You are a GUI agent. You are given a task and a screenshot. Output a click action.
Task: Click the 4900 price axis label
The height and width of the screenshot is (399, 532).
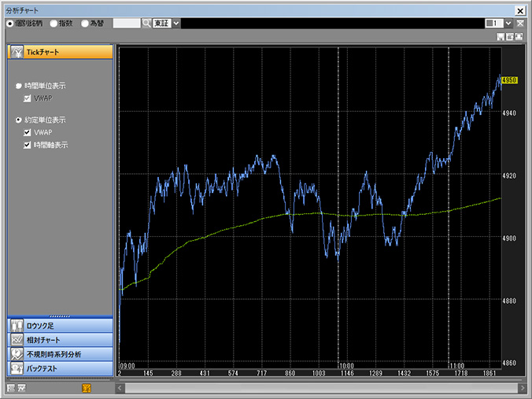click(x=509, y=238)
